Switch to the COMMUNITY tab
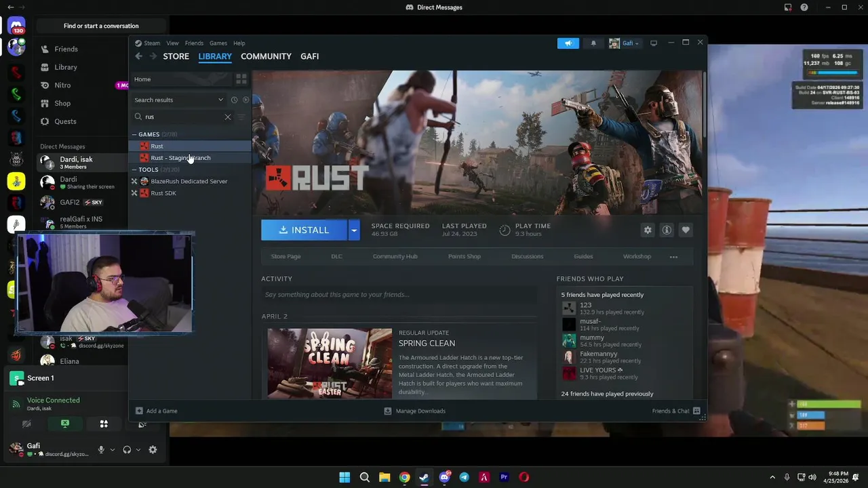868x488 pixels. tap(266, 56)
